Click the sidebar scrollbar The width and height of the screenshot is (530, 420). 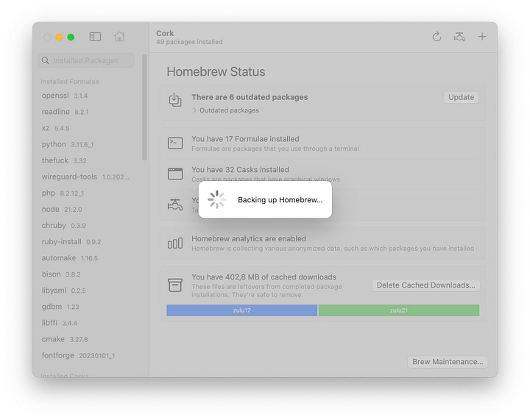[145, 107]
